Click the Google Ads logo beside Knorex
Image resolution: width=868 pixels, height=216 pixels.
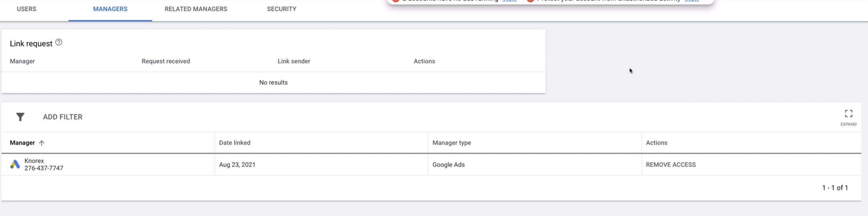(15, 164)
